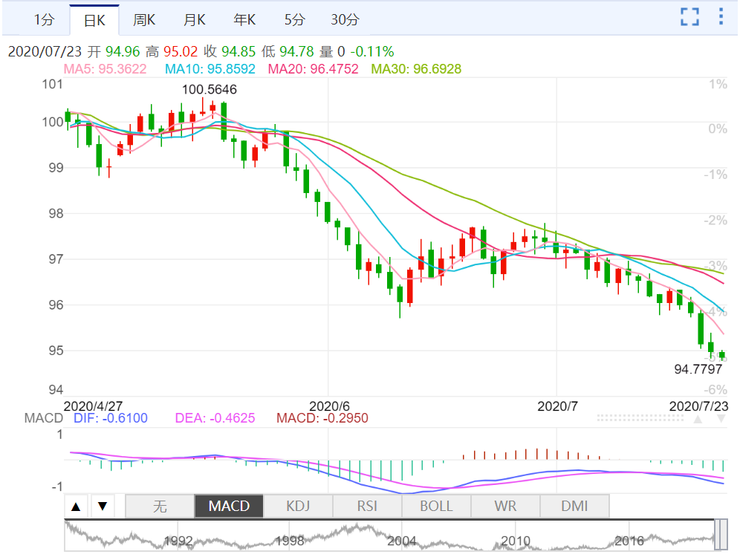Image resolution: width=740 pixels, height=560 pixels.
Task: Open the three-dot more options menu
Action: click(x=721, y=16)
